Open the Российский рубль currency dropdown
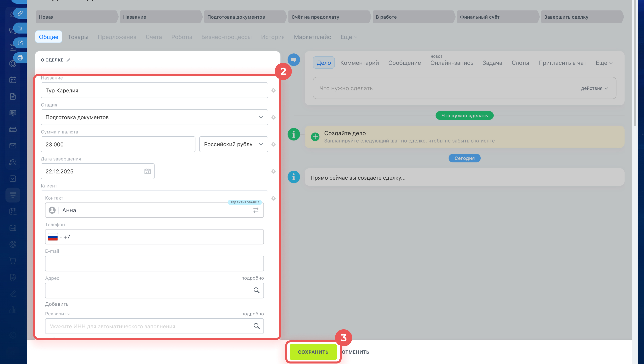This screenshot has height=364, width=644. click(x=233, y=144)
